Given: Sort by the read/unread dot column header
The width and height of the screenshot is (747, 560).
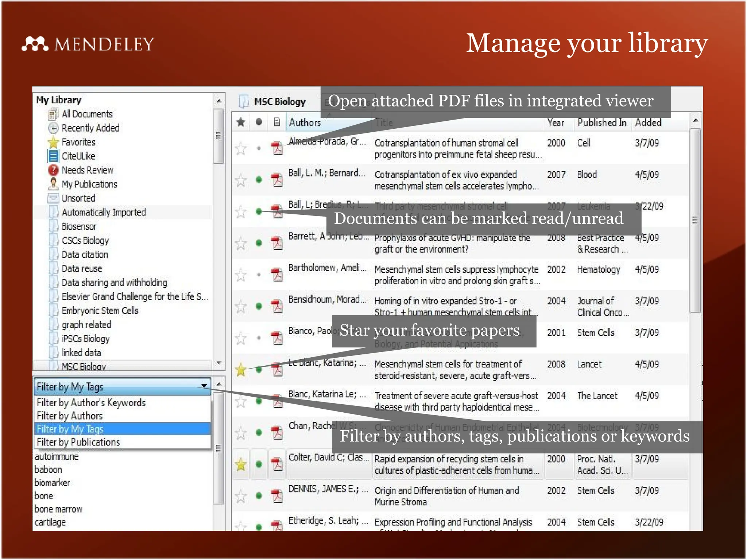Looking at the screenshot, I should tap(259, 122).
